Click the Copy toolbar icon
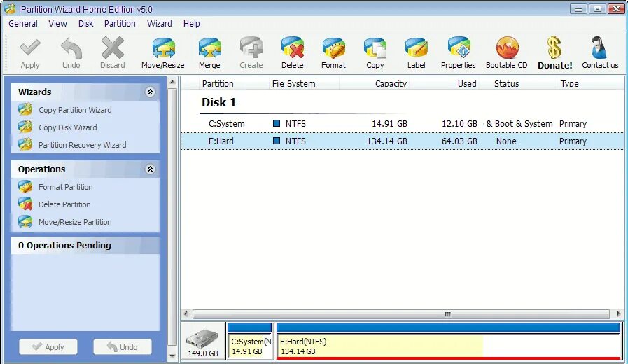The width and height of the screenshot is (628, 364). click(375, 53)
